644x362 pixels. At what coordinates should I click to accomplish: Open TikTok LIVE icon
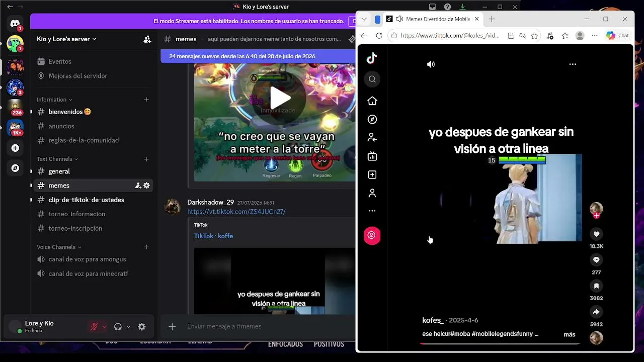[372, 156]
